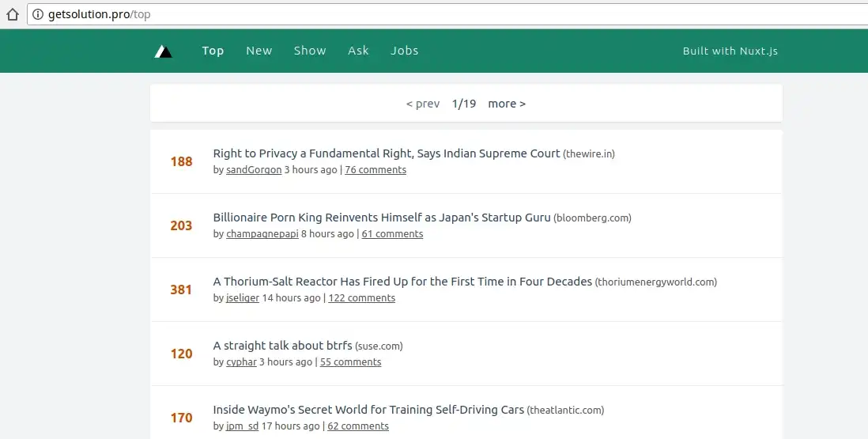Open the New stories tab
The width and height of the screenshot is (868, 439).
click(x=259, y=51)
